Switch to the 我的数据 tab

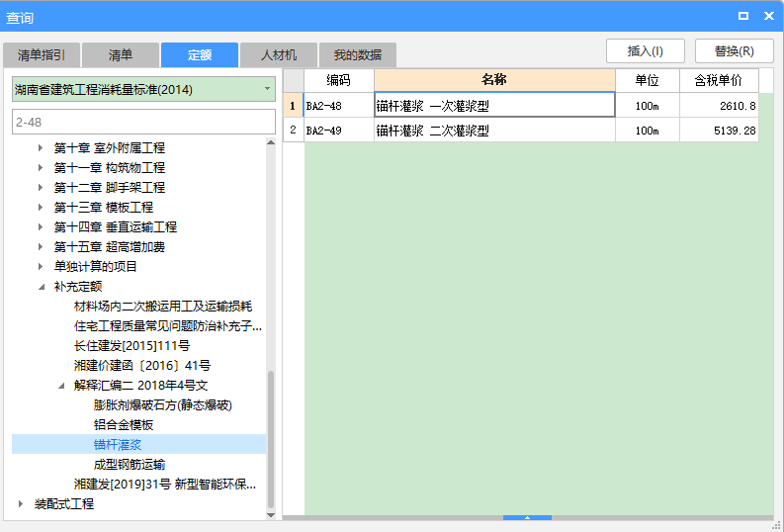[x=358, y=54]
